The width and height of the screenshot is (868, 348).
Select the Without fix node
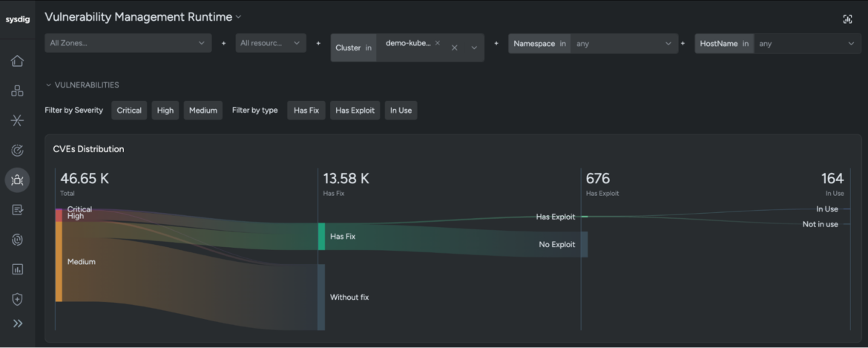tap(322, 297)
